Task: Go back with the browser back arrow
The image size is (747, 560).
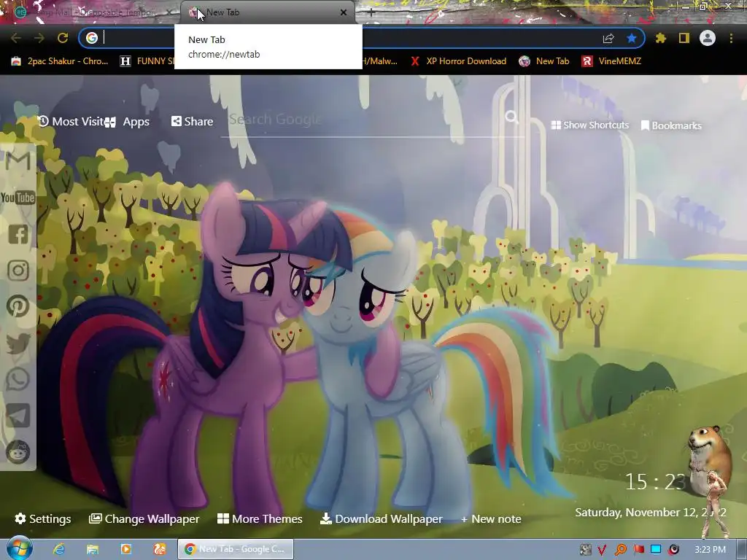Action: coord(16,38)
